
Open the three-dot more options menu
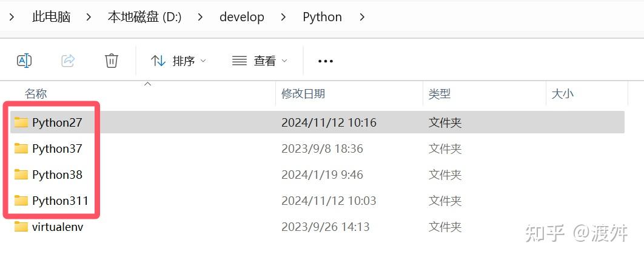(x=326, y=61)
